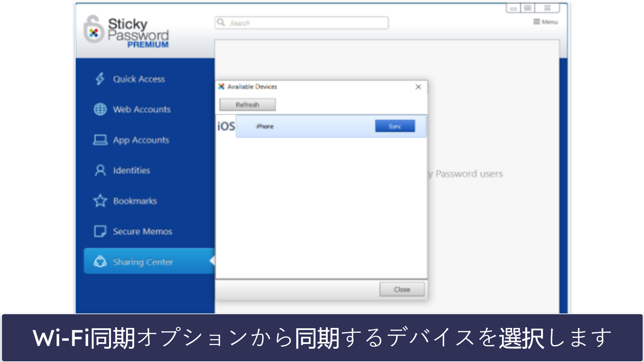Click the iOS platform label
This screenshot has width=644, height=362.
pyautogui.click(x=226, y=126)
